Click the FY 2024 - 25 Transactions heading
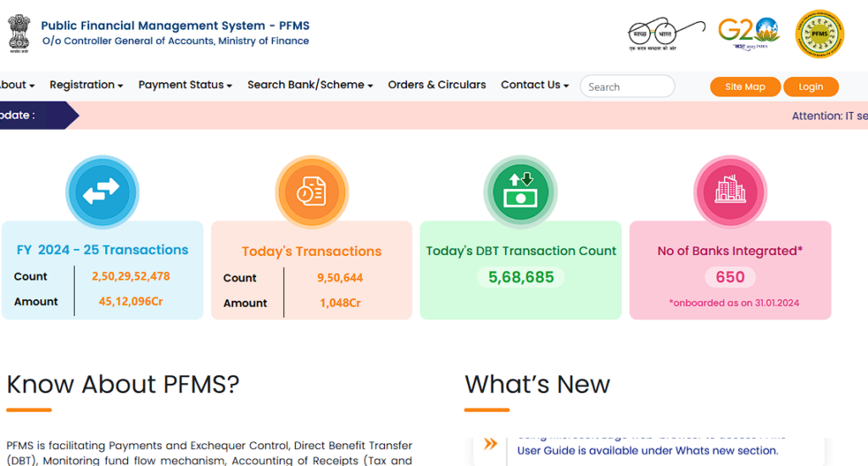This screenshot has width=868, height=466. coord(103,250)
